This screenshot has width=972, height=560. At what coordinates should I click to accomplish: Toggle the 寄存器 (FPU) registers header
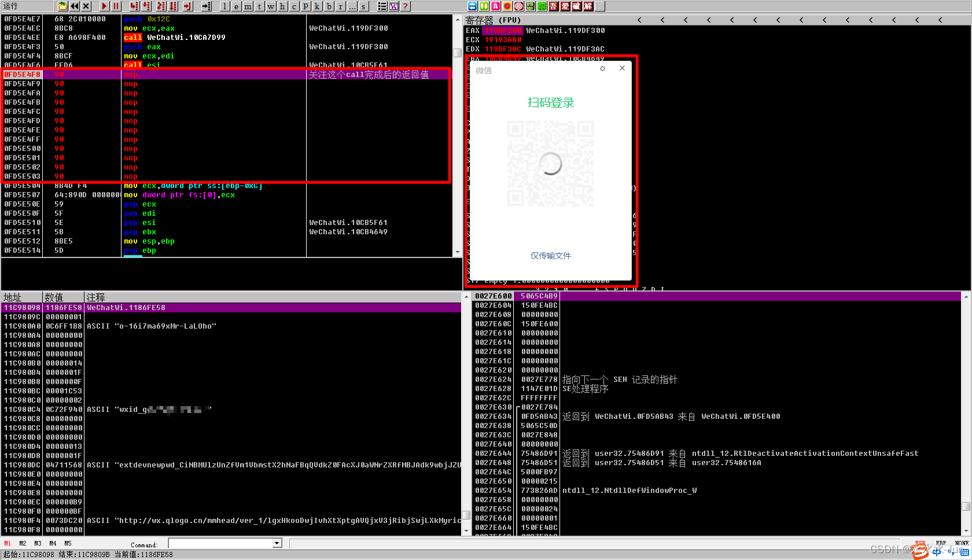point(493,20)
